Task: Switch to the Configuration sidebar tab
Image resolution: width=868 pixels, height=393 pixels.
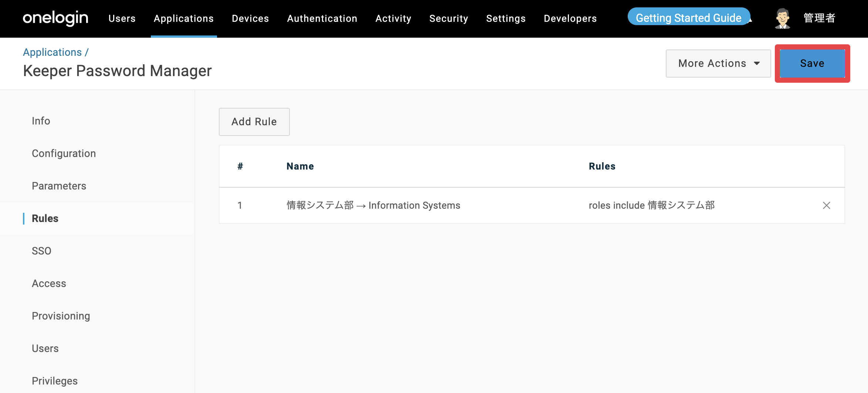Action: point(64,154)
